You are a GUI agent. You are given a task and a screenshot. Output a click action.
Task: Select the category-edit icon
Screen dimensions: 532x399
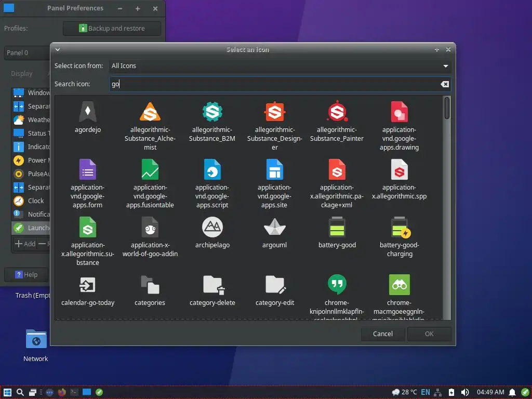[274, 290]
